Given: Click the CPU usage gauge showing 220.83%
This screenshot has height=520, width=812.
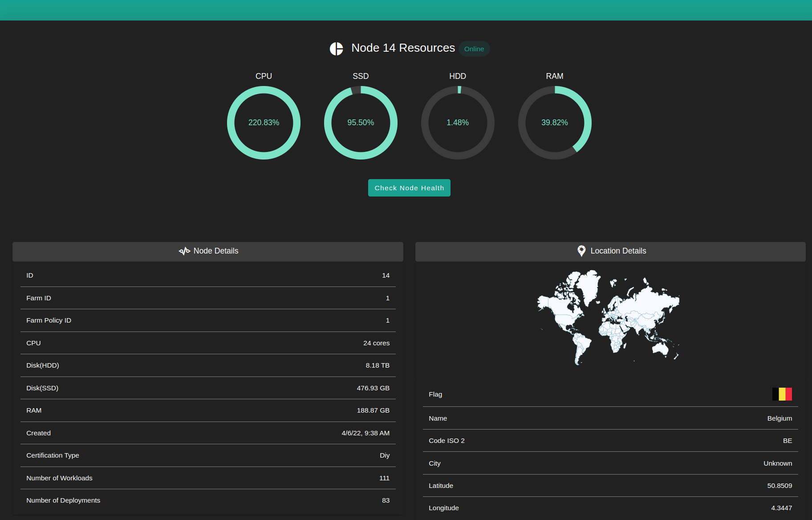Looking at the screenshot, I should tap(264, 123).
